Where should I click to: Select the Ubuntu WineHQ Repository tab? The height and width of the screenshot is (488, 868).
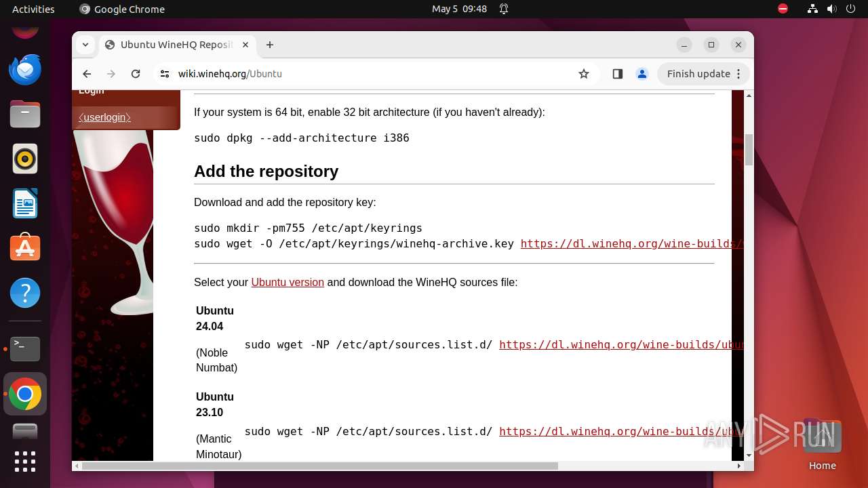click(176, 45)
